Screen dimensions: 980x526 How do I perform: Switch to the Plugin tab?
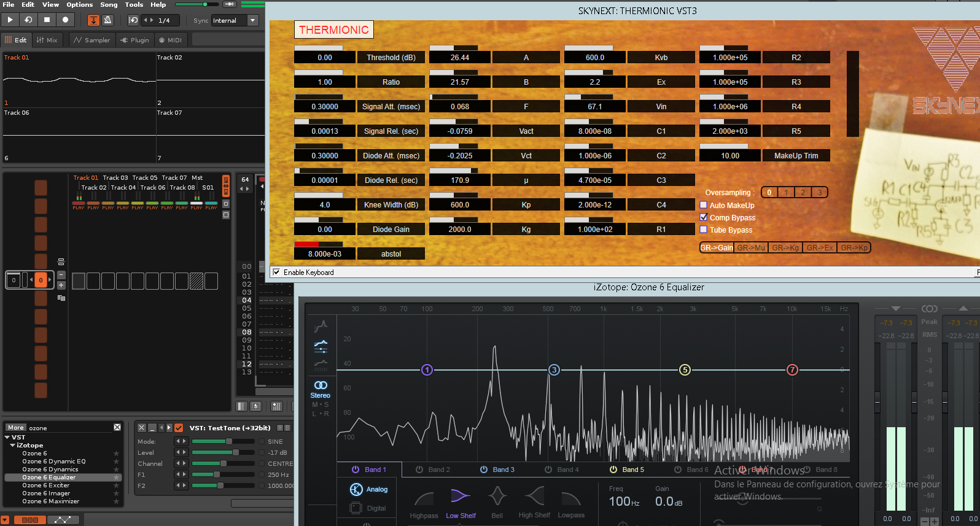coord(135,40)
